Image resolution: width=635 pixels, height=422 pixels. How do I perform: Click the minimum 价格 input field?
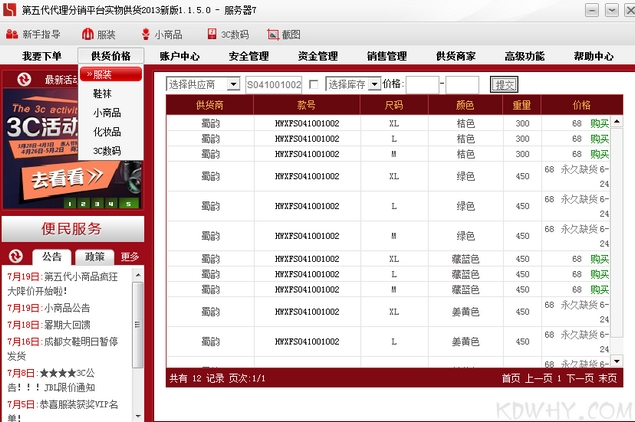(x=423, y=85)
